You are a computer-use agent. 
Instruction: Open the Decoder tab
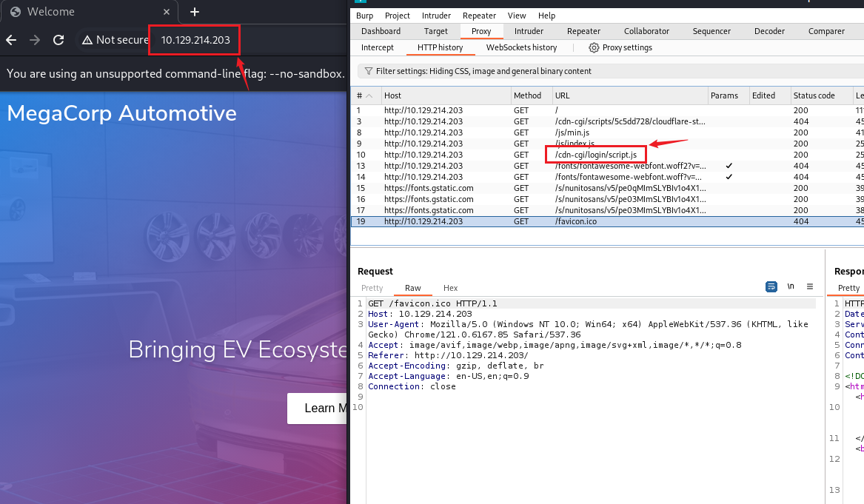click(x=769, y=31)
